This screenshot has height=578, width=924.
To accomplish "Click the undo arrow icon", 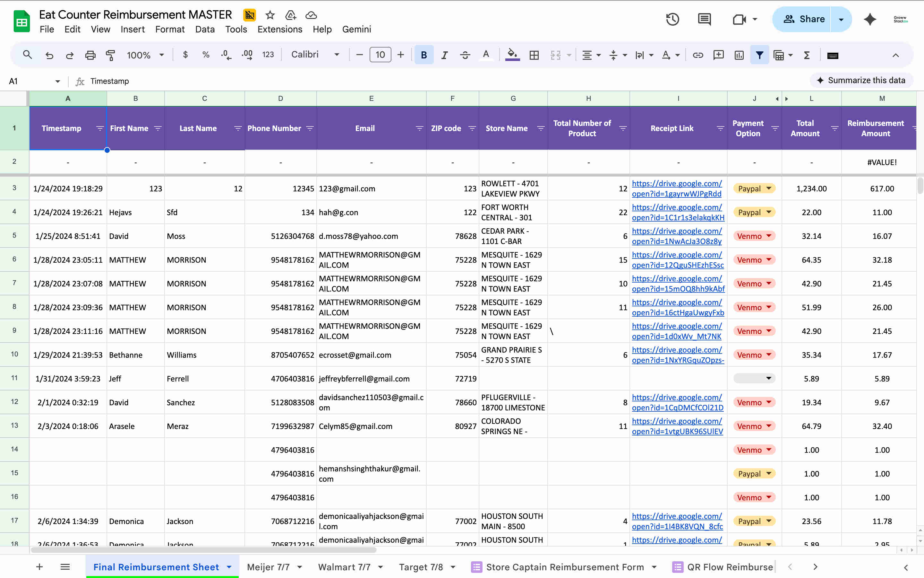I will point(49,55).
